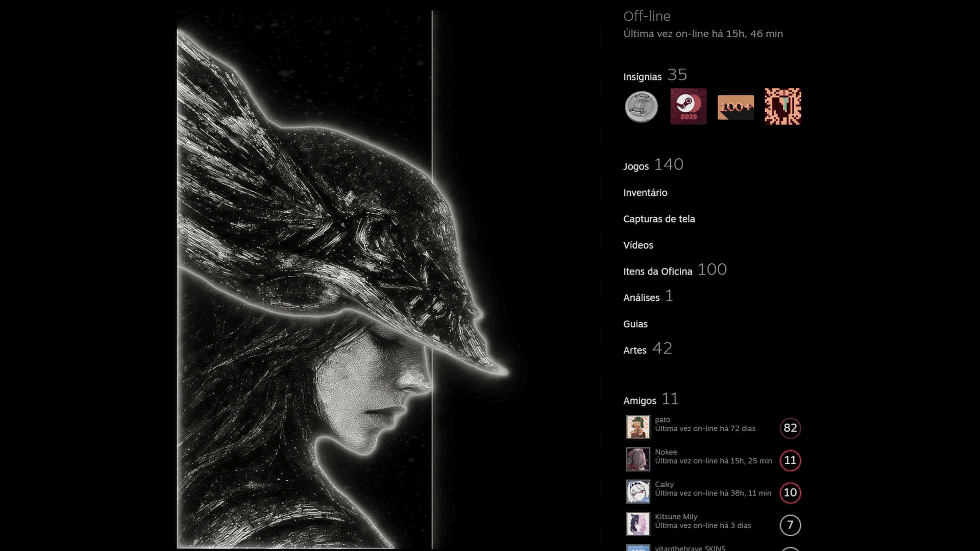This screenshot has width=980, height=551.
Task: Click pato's friend avatar
Action: click(638, 427)
